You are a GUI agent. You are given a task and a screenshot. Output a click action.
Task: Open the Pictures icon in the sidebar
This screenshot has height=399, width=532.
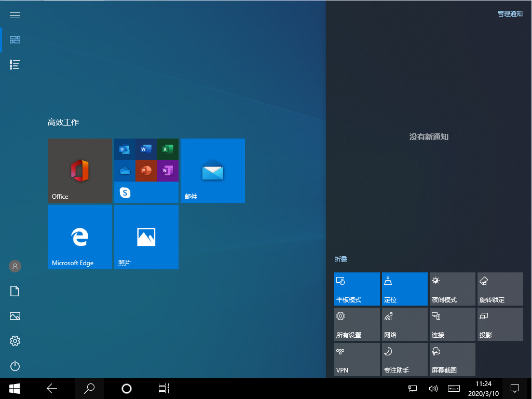[15, 316]
